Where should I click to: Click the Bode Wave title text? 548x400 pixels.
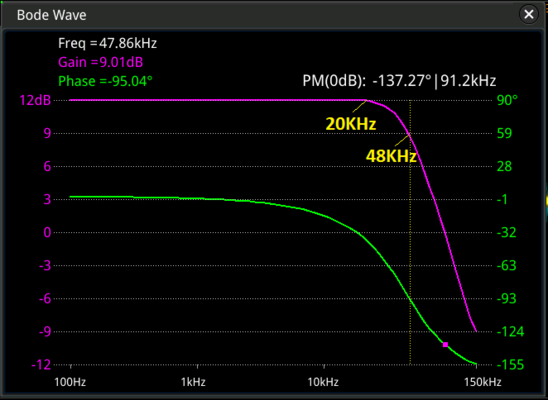(x=51, y=15)
